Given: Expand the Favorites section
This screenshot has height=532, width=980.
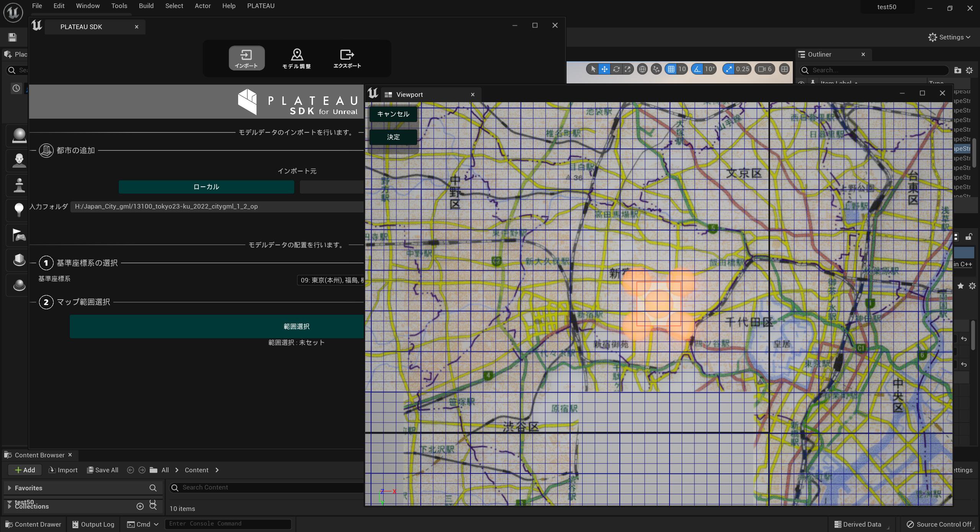Looking at the screenshot, I should 10,488.
